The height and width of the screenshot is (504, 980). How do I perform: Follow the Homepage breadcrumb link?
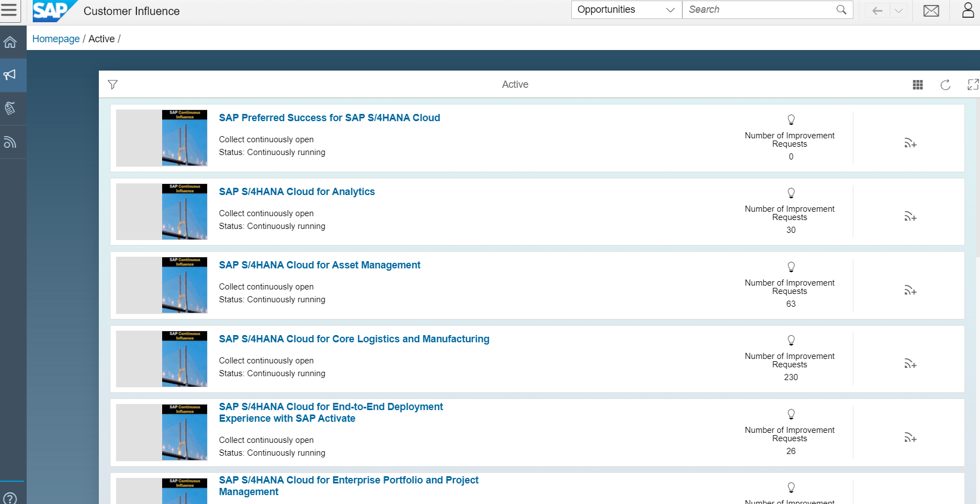click(56, 39)
